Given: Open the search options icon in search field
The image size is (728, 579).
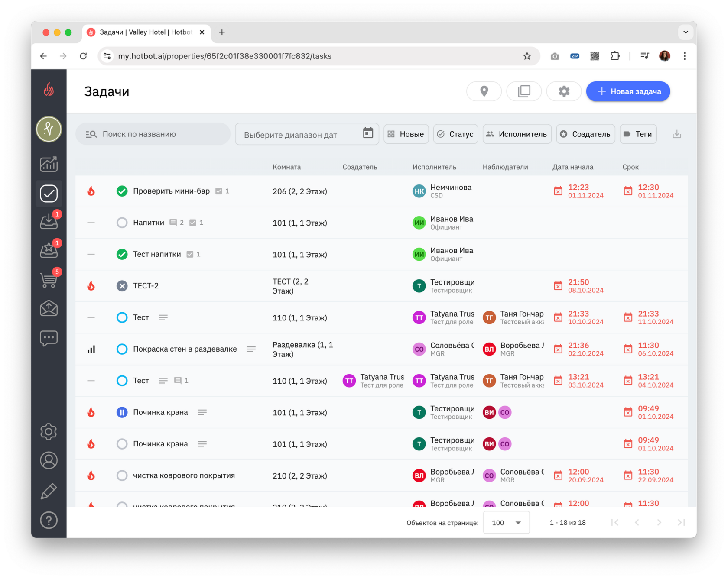Looking at the screenshot, I should click(x=91, y=134).
